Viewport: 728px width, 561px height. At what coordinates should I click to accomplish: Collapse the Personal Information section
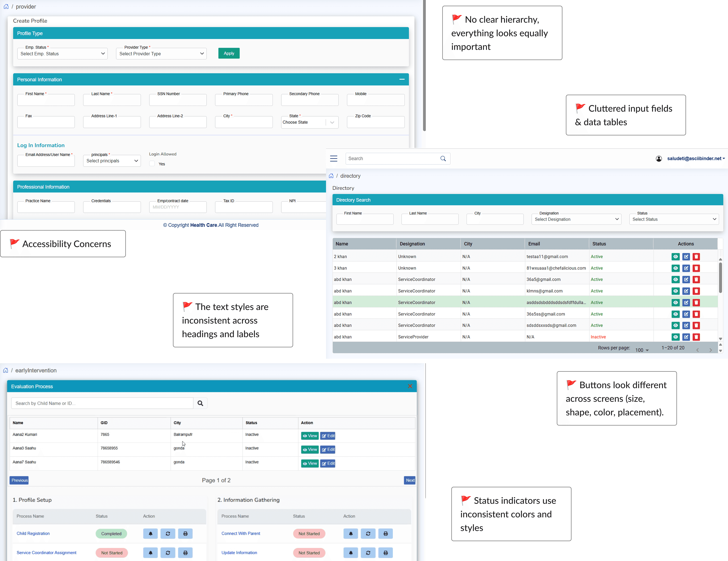pyautogui.click(x=402, y=79)
